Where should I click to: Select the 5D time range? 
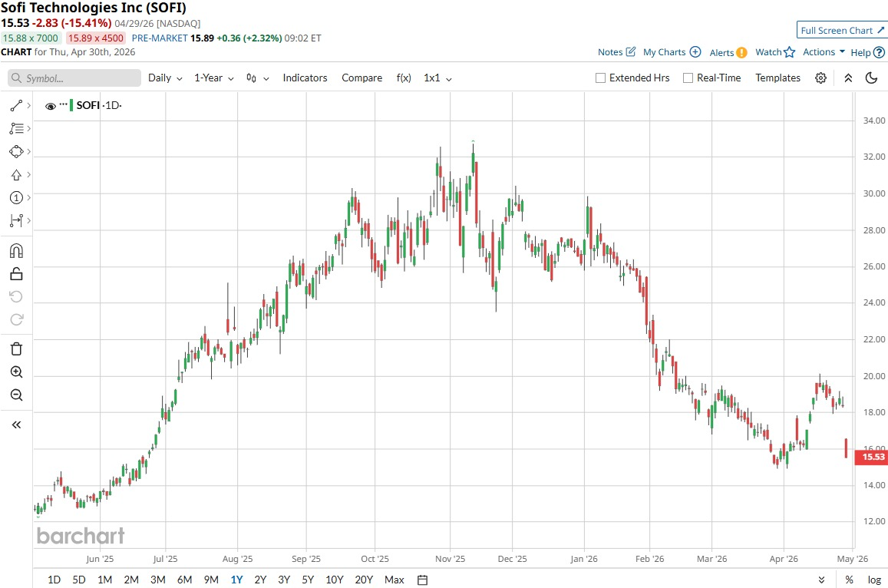tap(79, 580)
